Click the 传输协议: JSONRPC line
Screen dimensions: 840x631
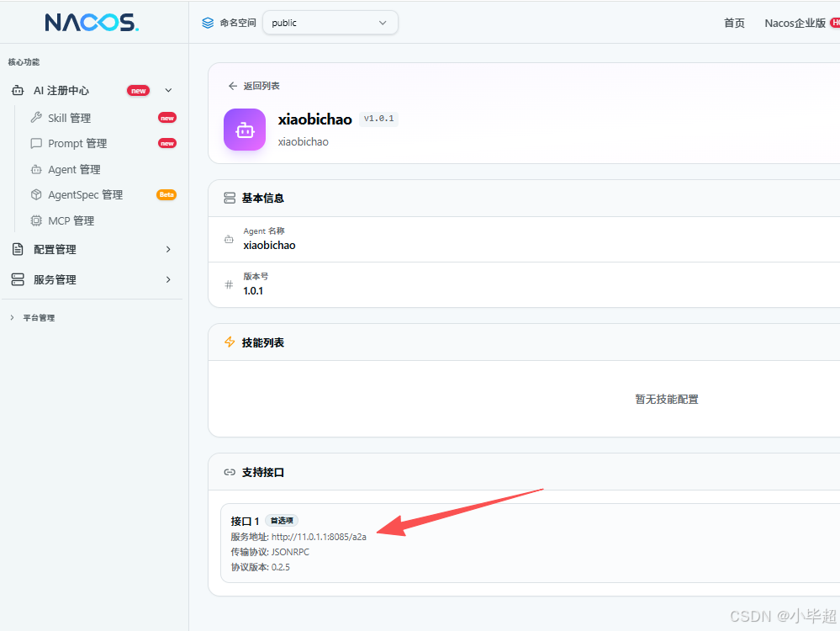pyautogui.click(x=270, y=552)
